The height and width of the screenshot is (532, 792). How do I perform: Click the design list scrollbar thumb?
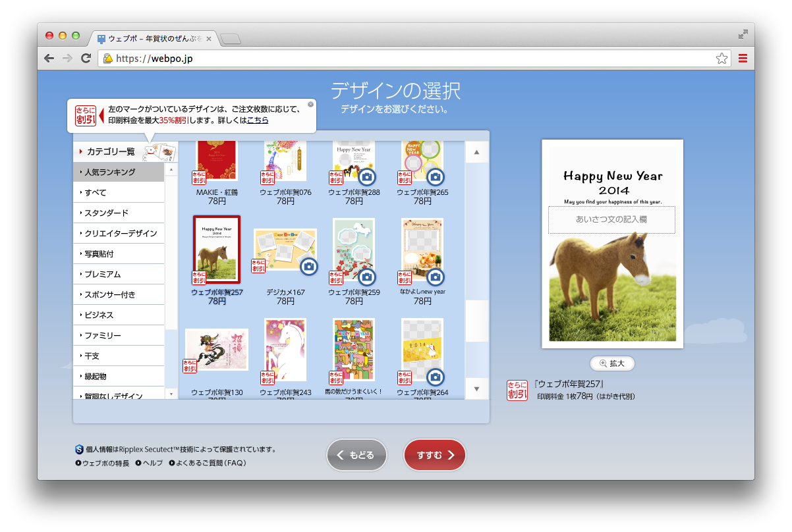pos(477,321)
